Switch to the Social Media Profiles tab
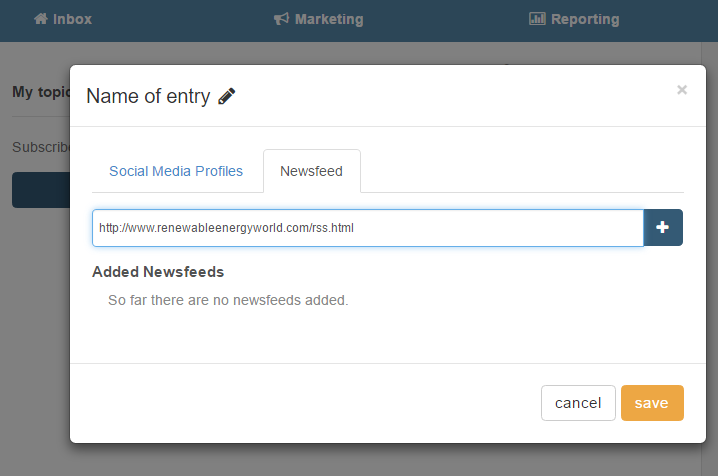 click(176, 171)
